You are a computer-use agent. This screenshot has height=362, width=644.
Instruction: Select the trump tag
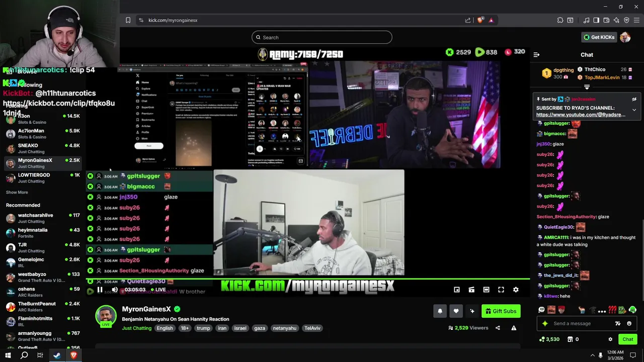click(203, 328)
